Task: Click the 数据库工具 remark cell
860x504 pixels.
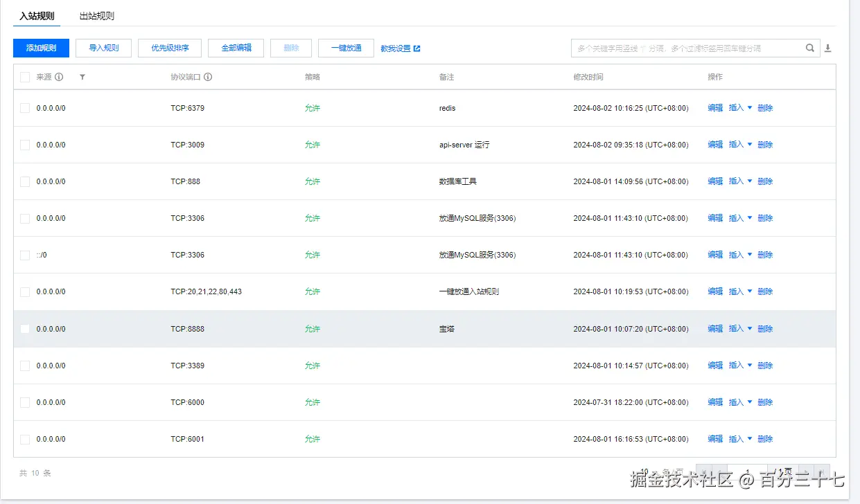Action: [x=458, y=181]
